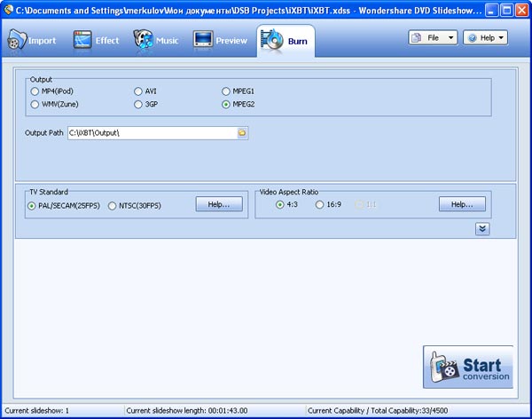Click the Preview monitor icon
The image size is (532, 419).
pos(203,40)
